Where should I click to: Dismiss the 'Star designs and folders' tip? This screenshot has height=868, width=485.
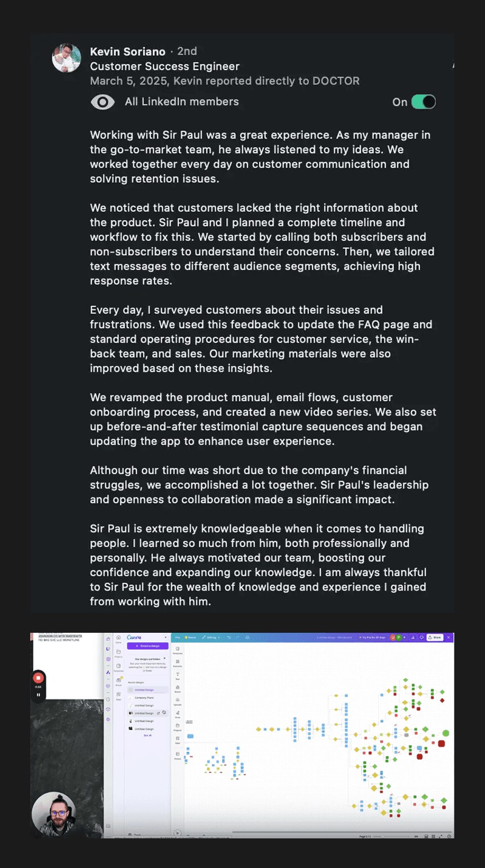(165, 658)
